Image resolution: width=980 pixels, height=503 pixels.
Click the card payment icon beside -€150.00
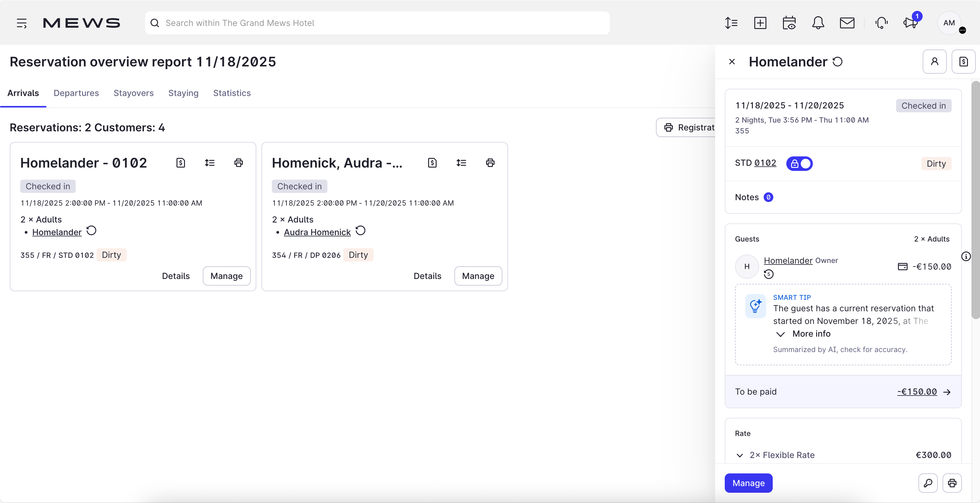(x=902, y=267)
